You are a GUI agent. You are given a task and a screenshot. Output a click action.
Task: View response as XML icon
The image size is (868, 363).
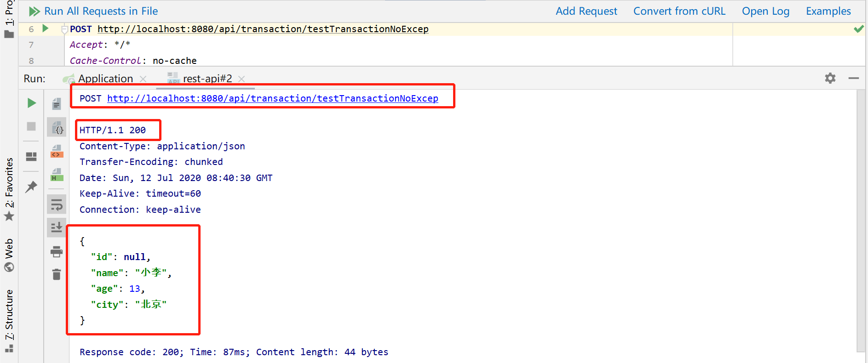point(57,151)
